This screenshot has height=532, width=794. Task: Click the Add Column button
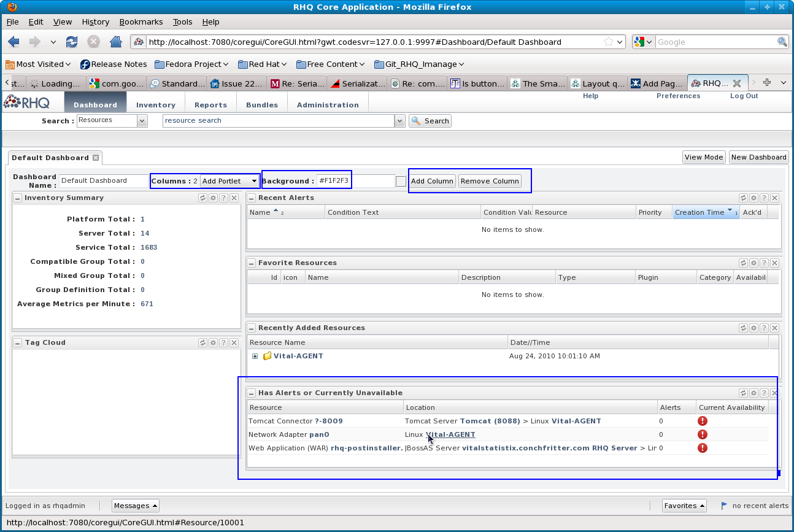(432, 181)
